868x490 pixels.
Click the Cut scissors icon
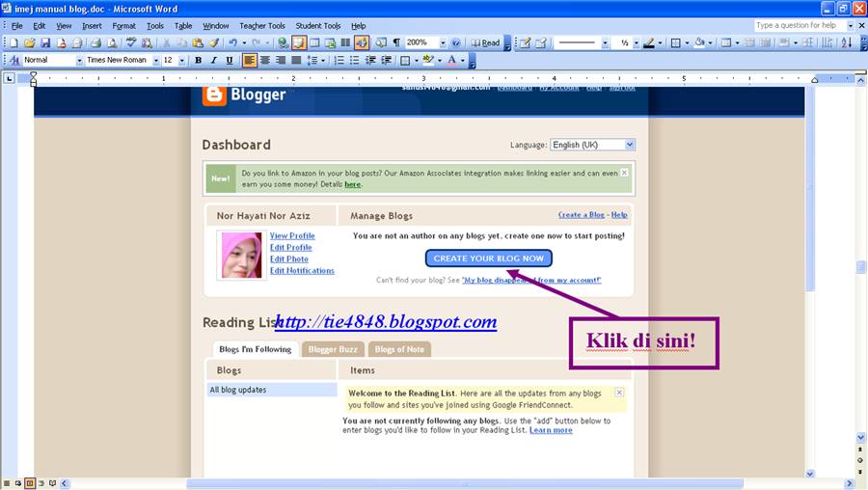coord(166,42)
